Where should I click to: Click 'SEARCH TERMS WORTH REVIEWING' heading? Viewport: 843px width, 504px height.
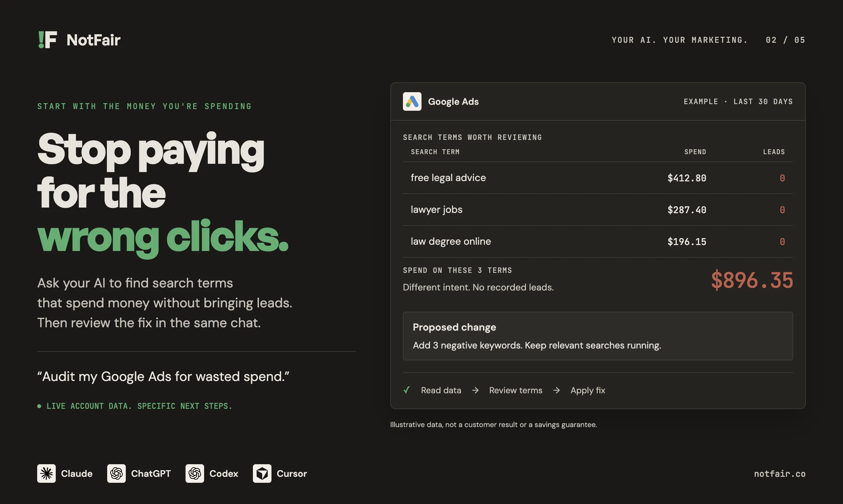coord(473,137)
